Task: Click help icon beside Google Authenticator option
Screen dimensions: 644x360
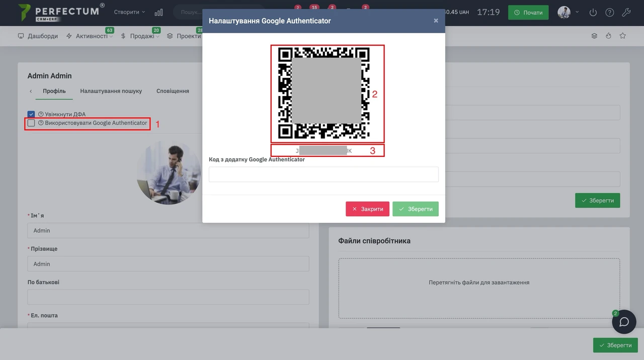Action: (x=41, y=123)
